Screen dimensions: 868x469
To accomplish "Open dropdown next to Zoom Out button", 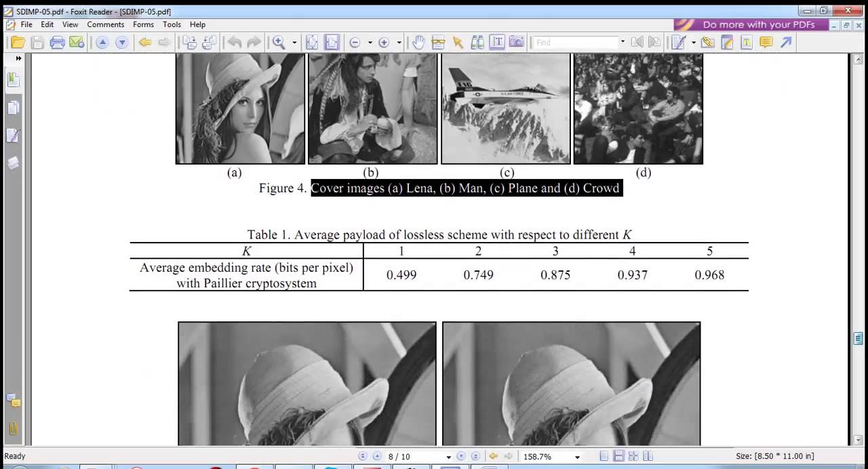I will 370,43.
